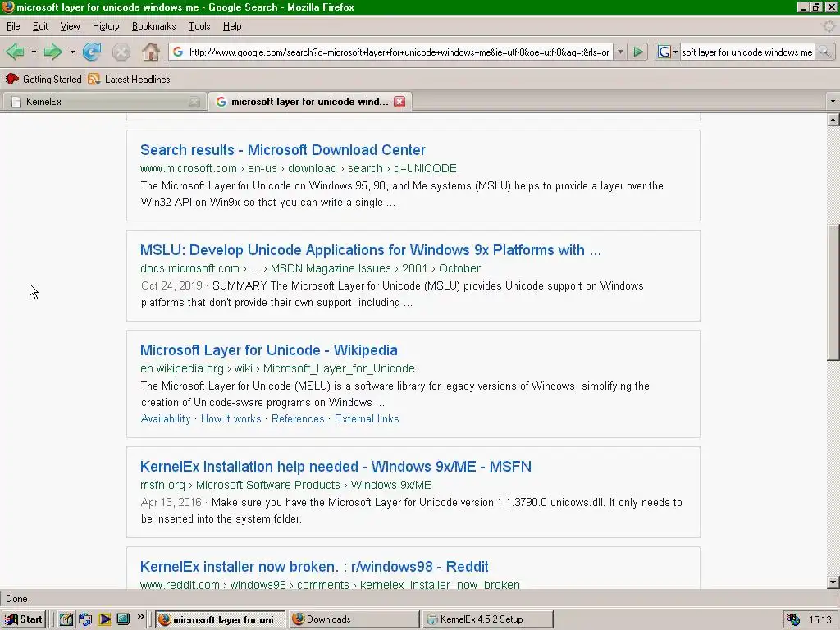Click the taskbar clock
The image size is (840, 630).
click(819, 620)
